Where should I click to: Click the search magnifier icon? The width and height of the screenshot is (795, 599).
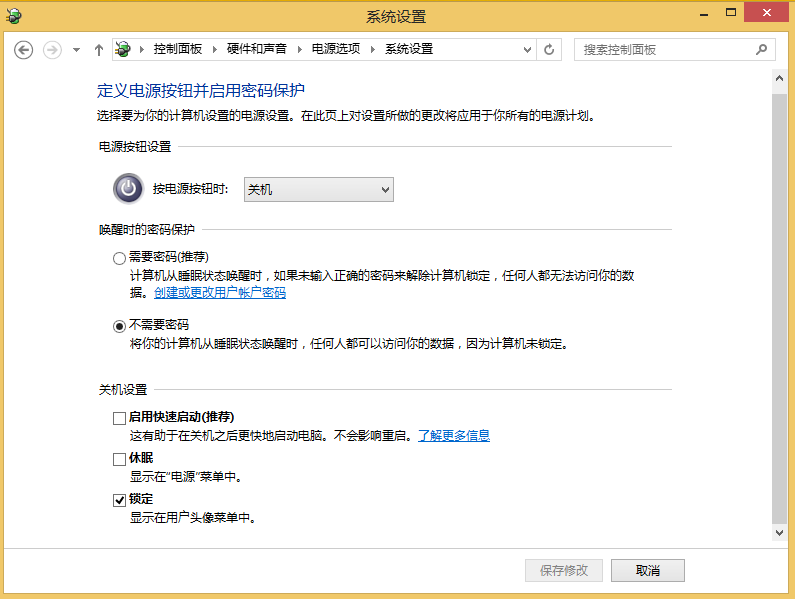click(x=761, y=50)
